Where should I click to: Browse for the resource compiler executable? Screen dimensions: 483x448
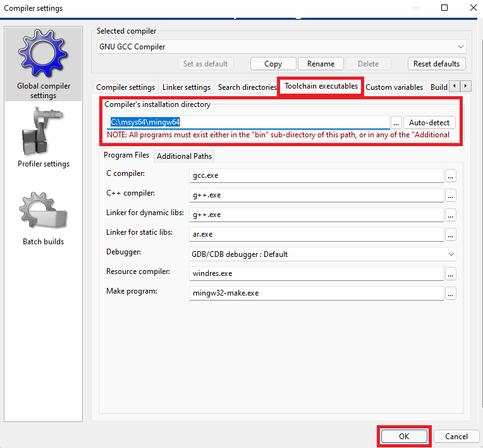tap(450, 274)
